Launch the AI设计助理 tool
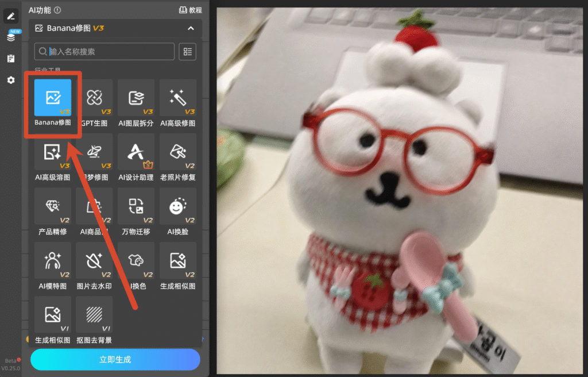 click(136, 152)
